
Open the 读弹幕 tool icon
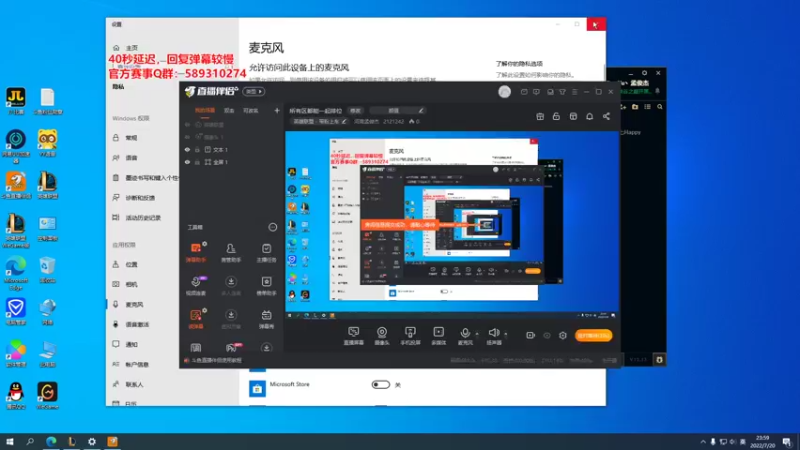(x=196, y=319)
